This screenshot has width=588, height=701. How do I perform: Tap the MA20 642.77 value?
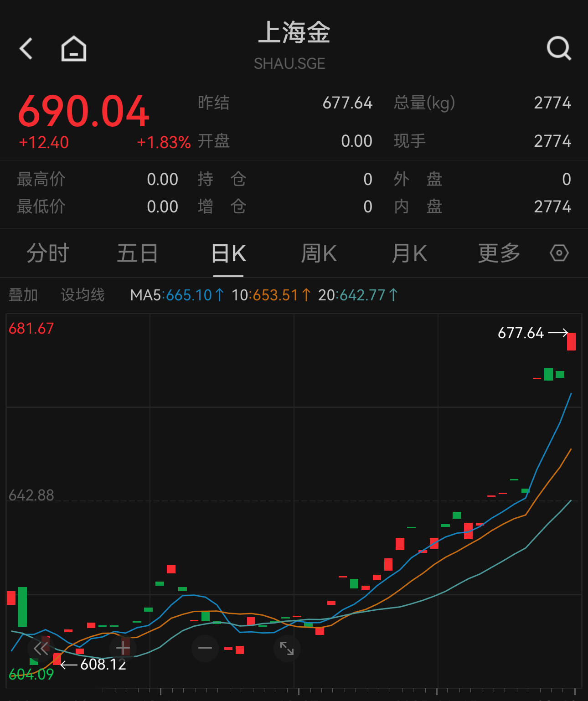(362, 295)
